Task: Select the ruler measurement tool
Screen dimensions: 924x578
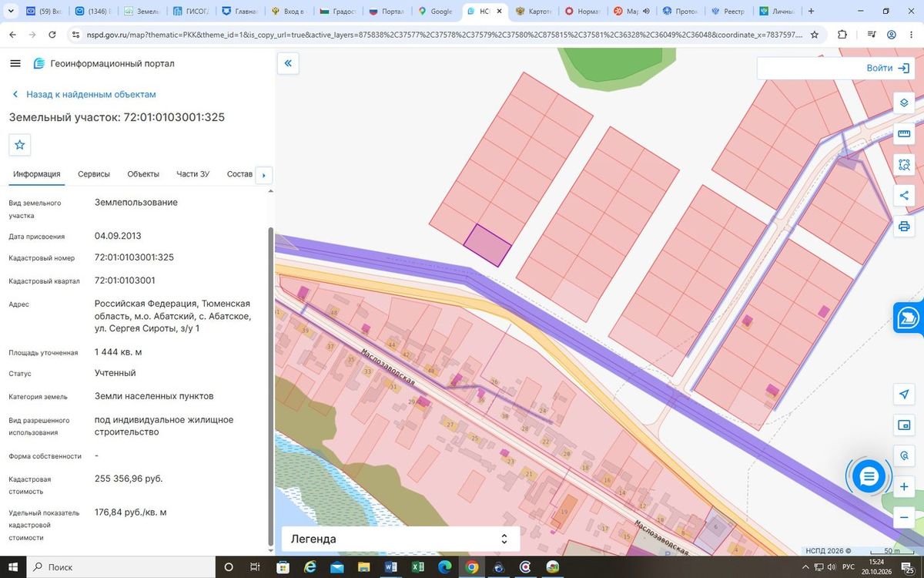Action: [x=904, y=133]
